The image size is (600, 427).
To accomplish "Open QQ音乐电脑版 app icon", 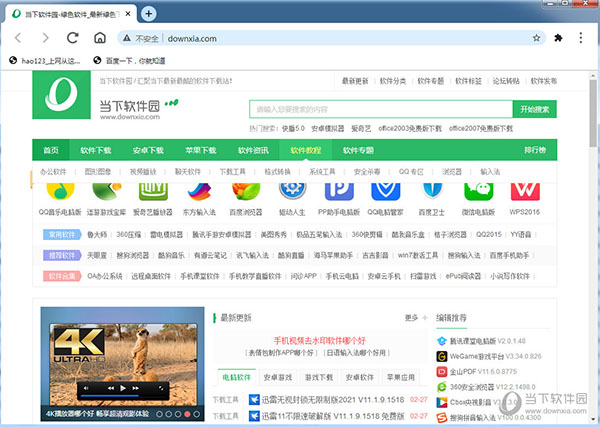I will 60,191.
